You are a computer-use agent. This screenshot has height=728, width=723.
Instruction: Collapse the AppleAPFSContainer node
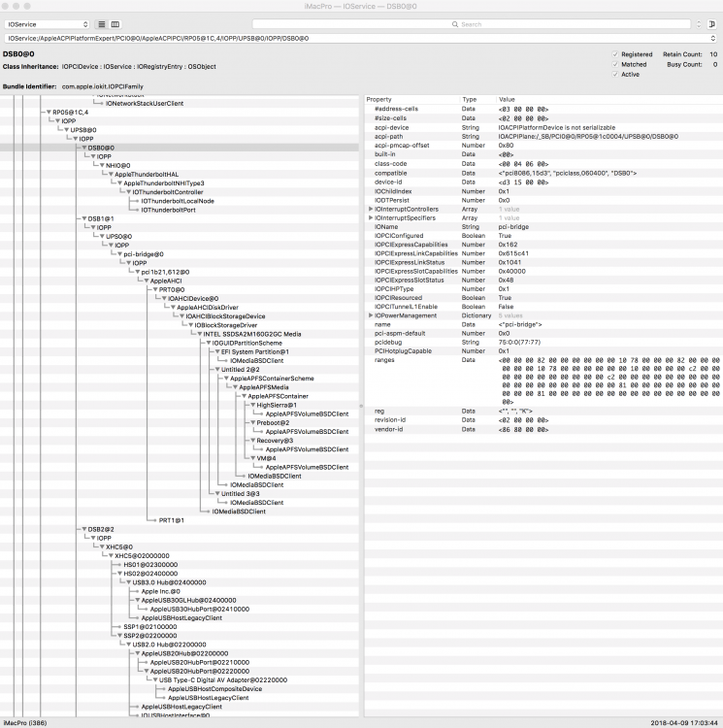(x=244, y=396)
